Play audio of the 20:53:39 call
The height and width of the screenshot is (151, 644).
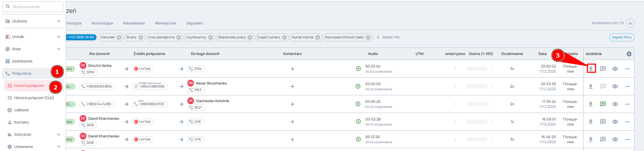pyautogui.click(x=358, y=87)
